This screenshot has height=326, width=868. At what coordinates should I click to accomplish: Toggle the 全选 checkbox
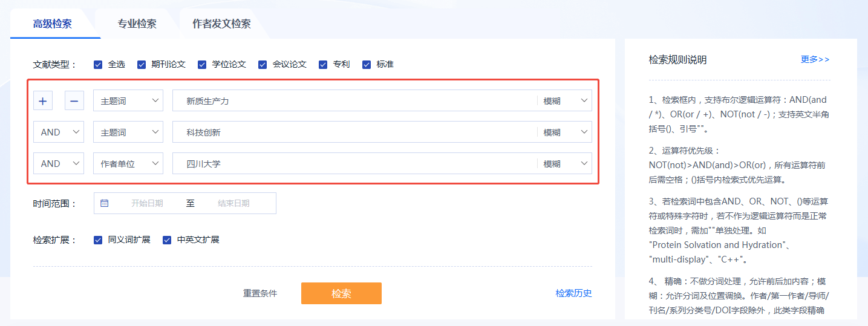98,64
